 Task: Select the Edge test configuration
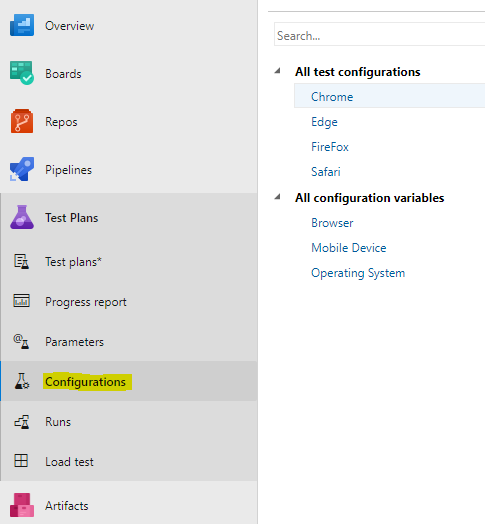tap(324, 122)
